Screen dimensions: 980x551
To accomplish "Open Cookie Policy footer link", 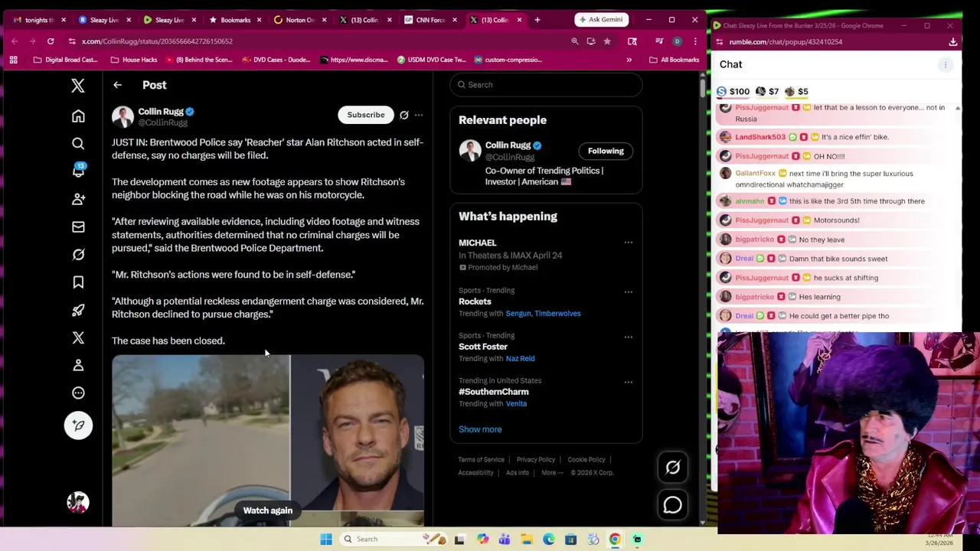I will point(586,459).
